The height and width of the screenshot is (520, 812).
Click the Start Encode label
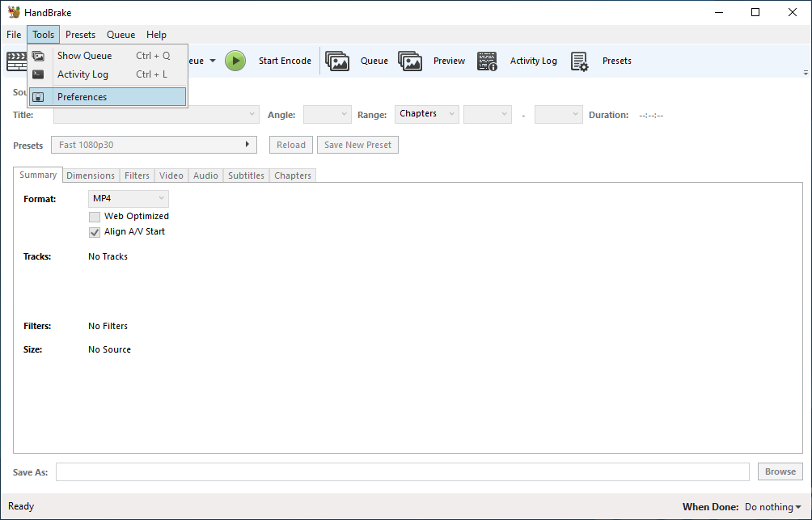pos(285,61)
